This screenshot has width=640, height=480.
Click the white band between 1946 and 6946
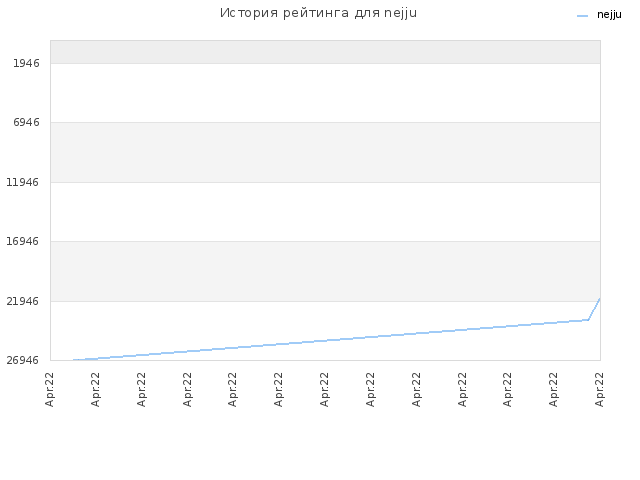pos(325,93)
